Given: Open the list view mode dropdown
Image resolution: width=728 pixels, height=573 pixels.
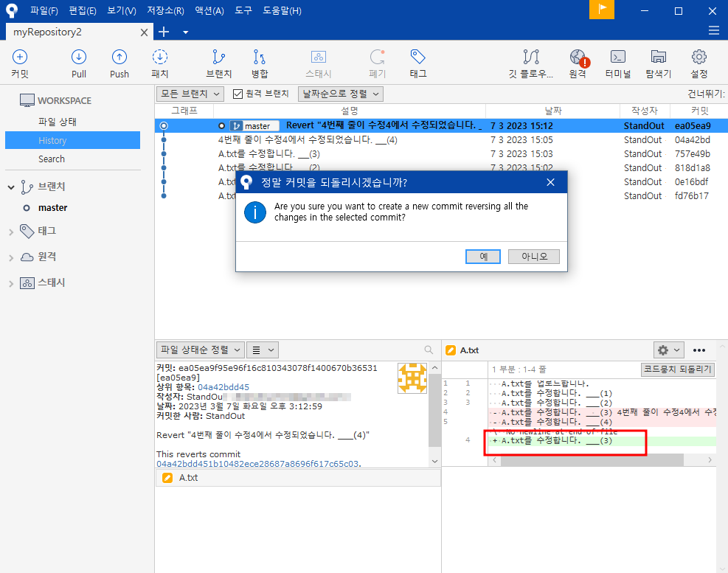Looking at the screenshot, I should tap(263, 350).
